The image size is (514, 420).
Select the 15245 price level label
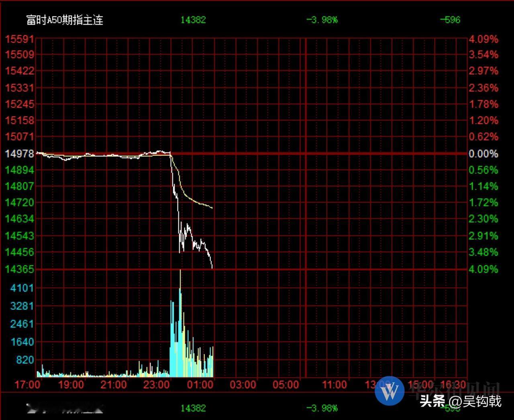pyautogui.click(x=20, y=104)
